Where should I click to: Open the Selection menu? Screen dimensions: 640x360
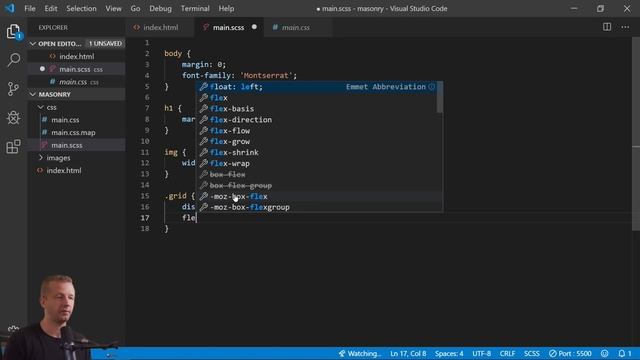click(x=81, y=8)
